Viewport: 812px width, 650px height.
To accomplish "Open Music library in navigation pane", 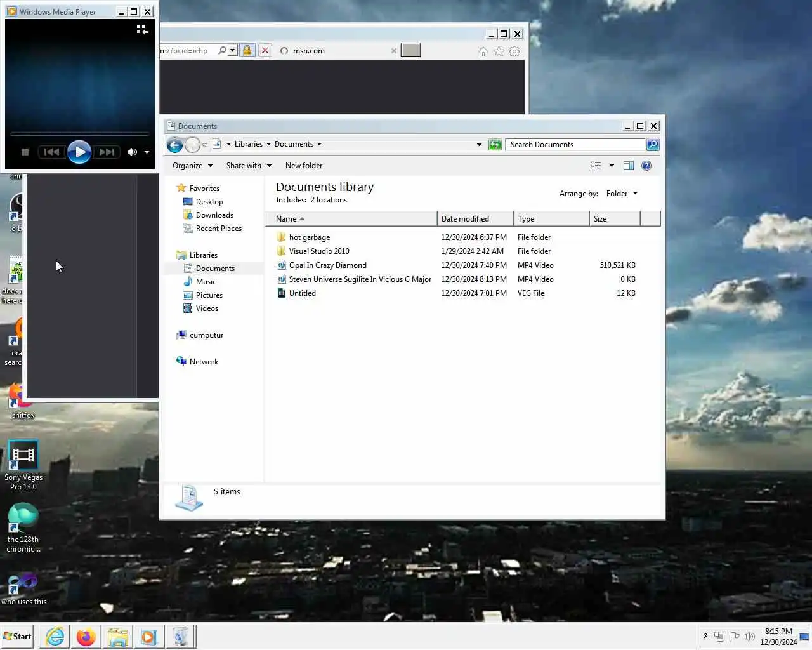I will pos(206,282).
